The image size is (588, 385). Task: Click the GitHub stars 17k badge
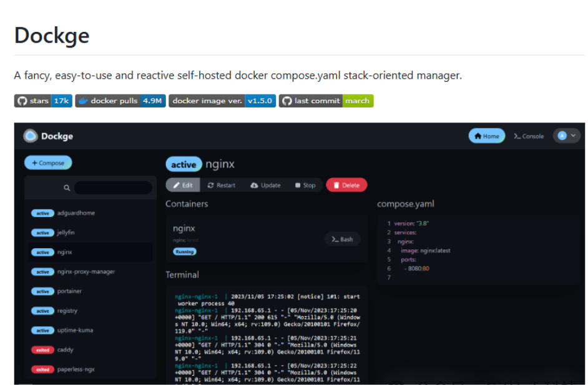click(43, 101)
